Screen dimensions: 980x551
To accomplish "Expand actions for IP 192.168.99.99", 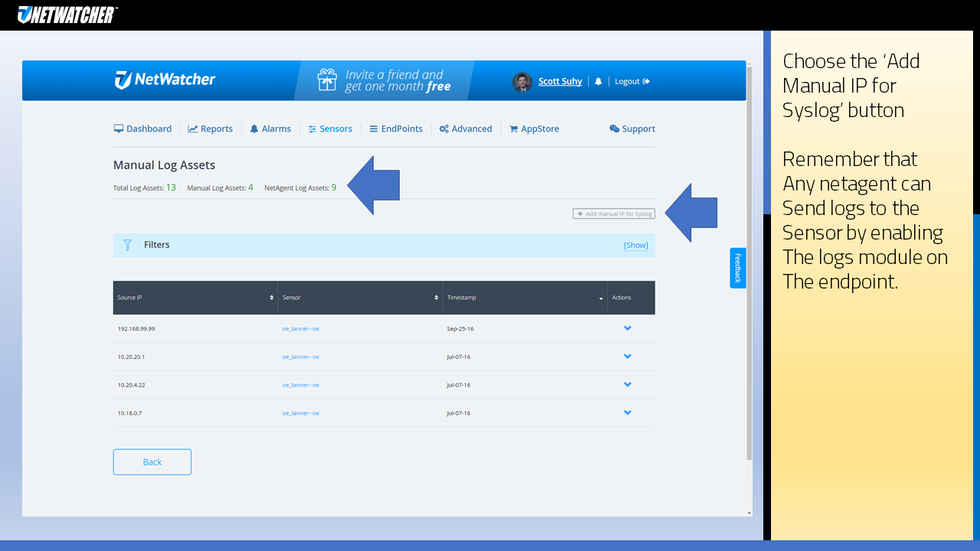I will pyautogui.click(x=627, y=328).
